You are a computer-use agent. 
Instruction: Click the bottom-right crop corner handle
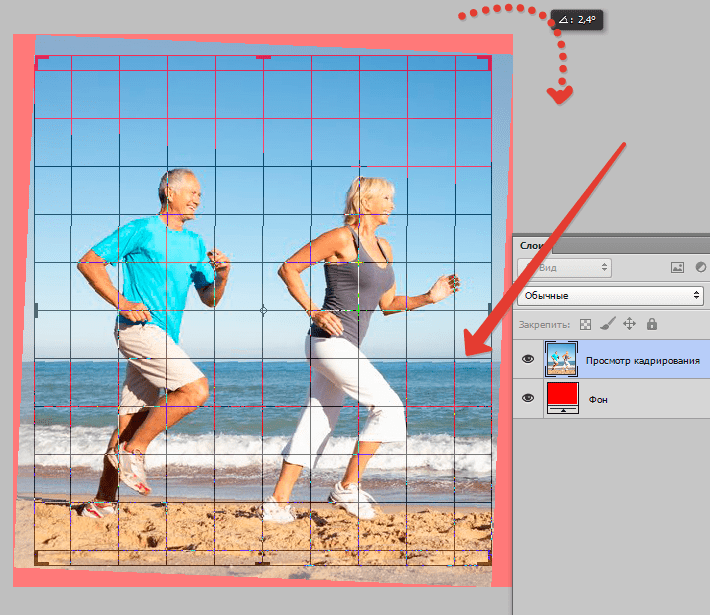click(485, 558)
